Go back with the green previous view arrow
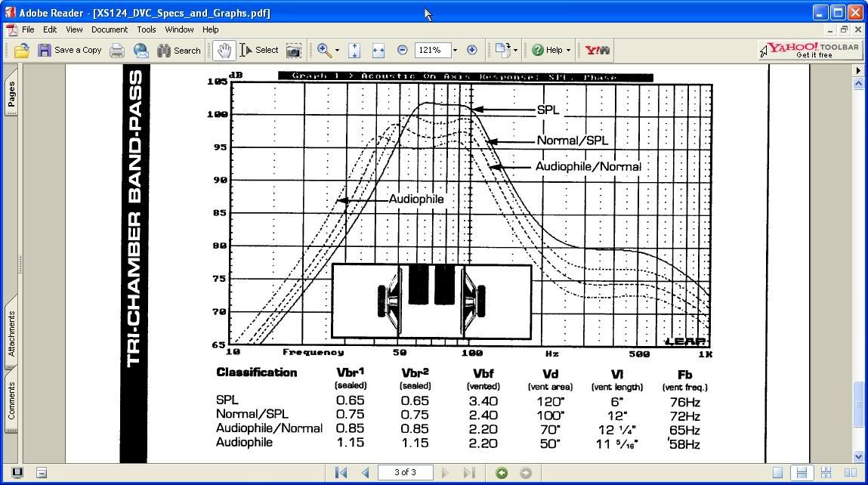 (x=500, y=472)
